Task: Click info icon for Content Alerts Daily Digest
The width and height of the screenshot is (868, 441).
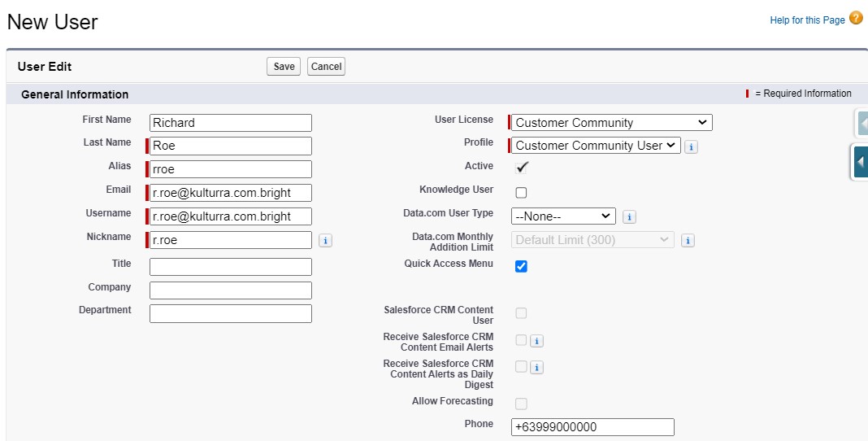Action: click(x=536, y=367)
